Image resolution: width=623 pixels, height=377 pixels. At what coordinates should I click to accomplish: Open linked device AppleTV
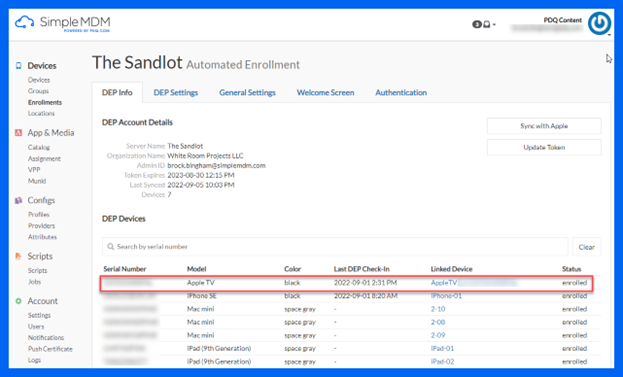click(444, 283)
